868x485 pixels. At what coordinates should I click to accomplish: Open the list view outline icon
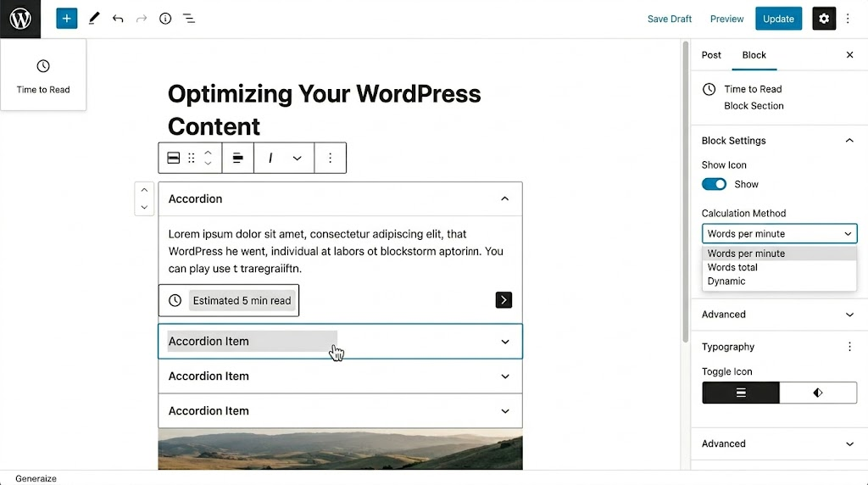coord(189,19)
